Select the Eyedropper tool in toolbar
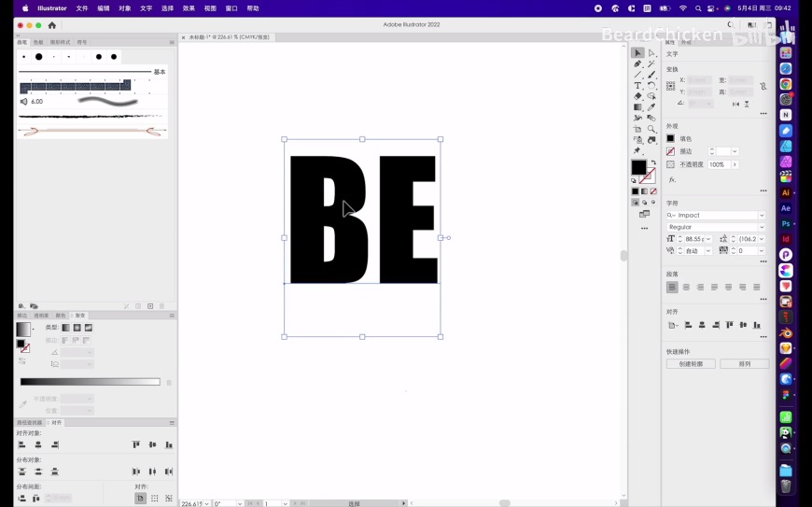Image resolution: width=812 pixels, height=507 pixels. [x=651, y=107]
